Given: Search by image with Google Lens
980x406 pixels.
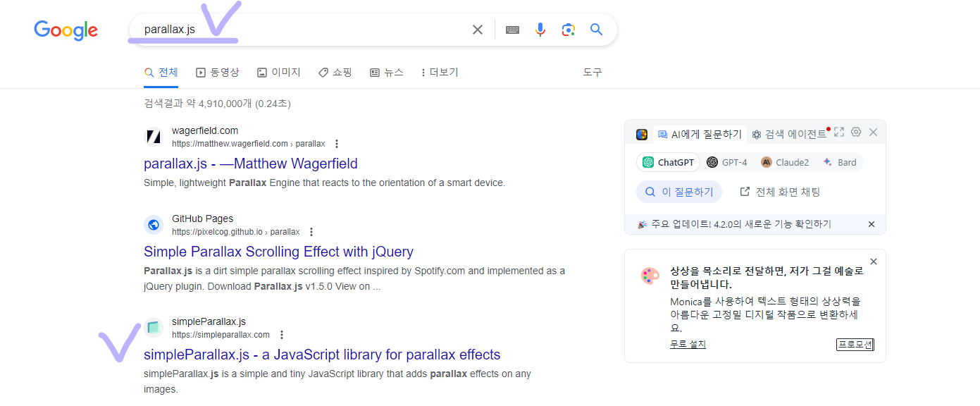Looking at the screenshot, I should coord(569,30).
